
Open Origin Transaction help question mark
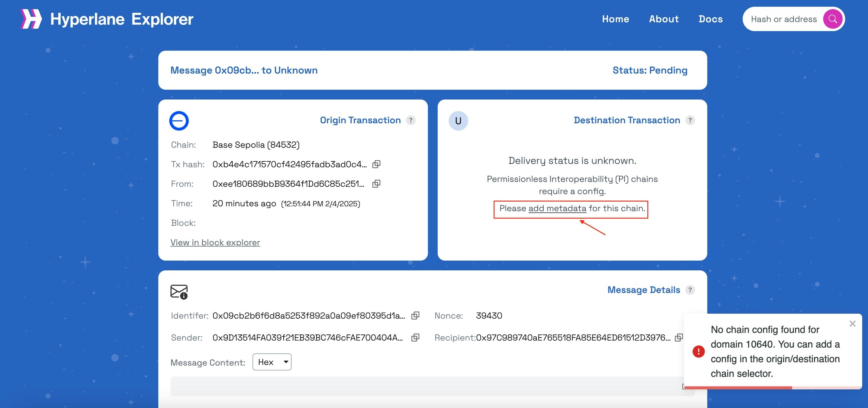tap(411, 120)
